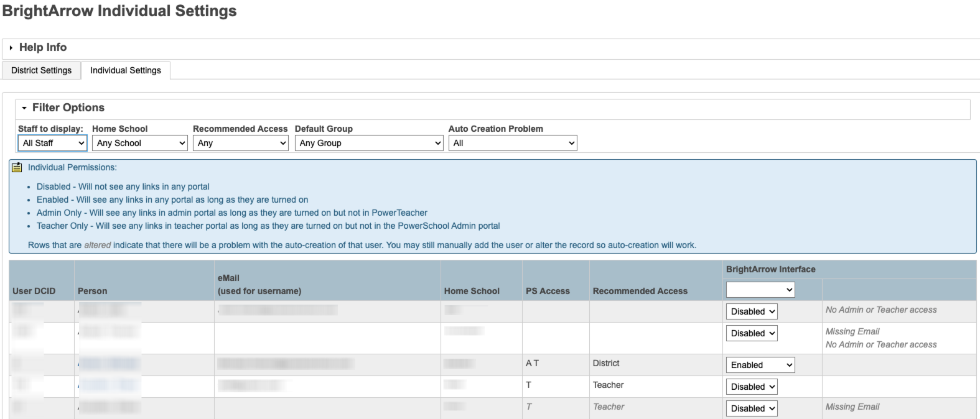Image resolution: width=980 pixels, height=419 pixels.
Task: Open Disabled dropdown in italic Teacher Missing Email row
Action: click(752, 408)
